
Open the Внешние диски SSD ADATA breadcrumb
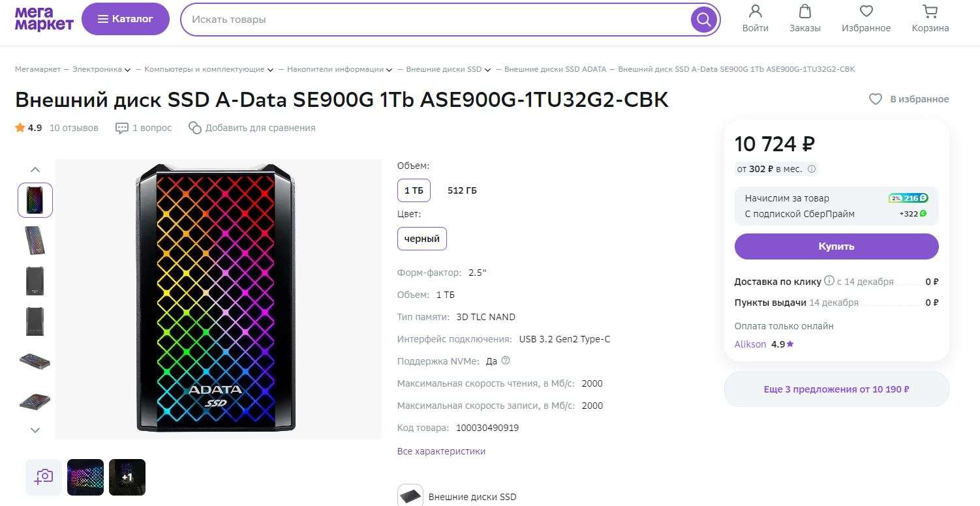tap(555, 69)
